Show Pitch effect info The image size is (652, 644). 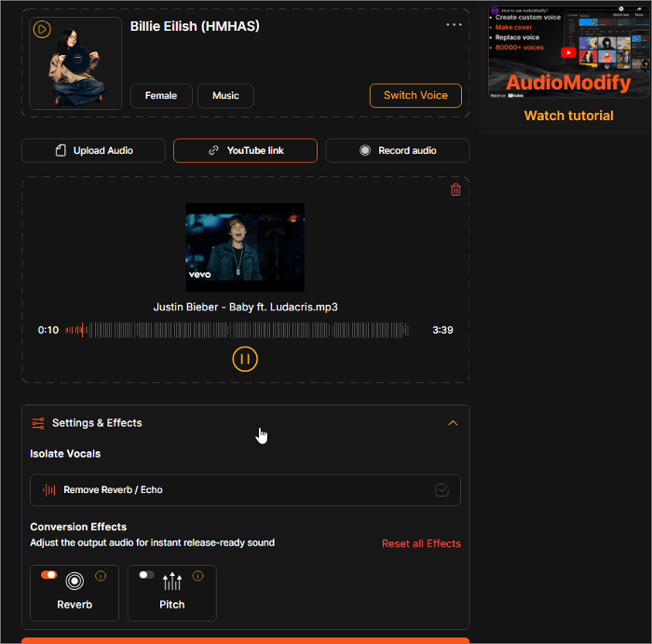[x=197, y=576]
